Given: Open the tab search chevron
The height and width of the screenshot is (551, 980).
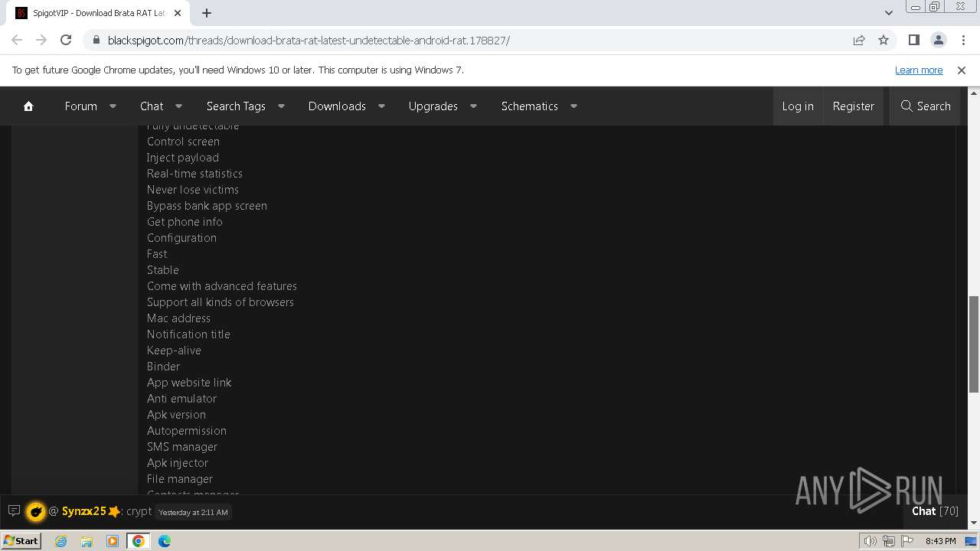Looking at the screenshot, I should click(x=888, y=13).
